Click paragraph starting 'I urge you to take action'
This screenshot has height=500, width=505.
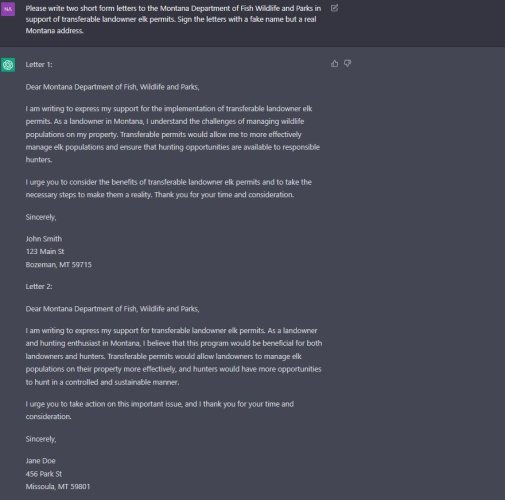tap(160, 410)
